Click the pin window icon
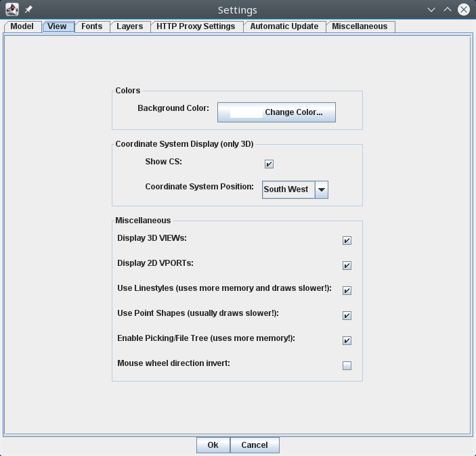476x456 pixels. coord(28,9)
